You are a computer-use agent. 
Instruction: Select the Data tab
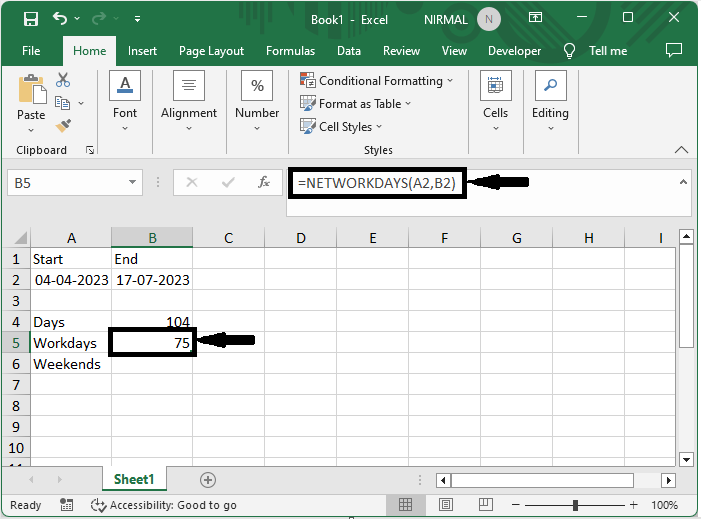(x=349, y=51)
